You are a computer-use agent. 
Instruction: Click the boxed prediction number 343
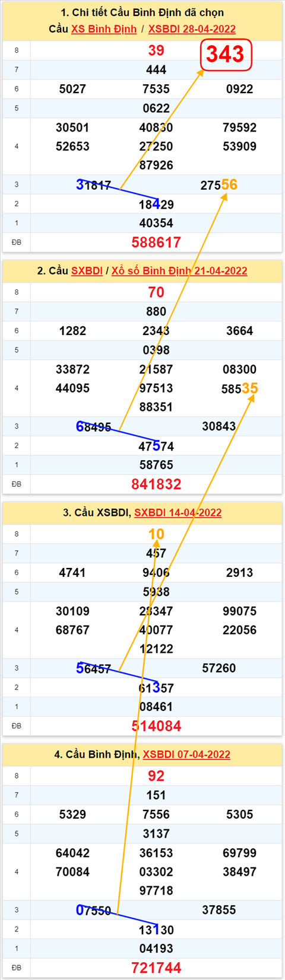(x=226, y=55)
